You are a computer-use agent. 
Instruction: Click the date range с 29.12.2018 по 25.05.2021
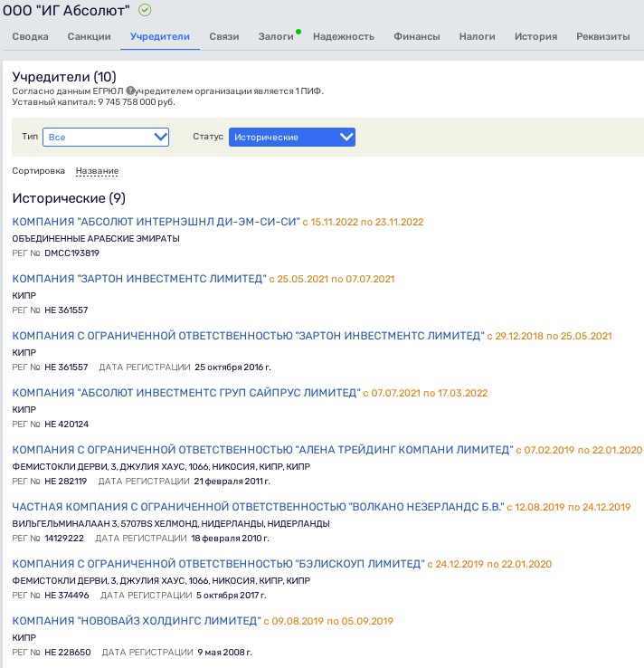click(x=550, y=337)
